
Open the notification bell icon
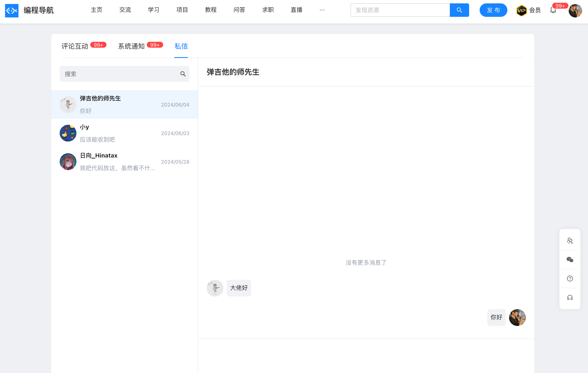pos(553,10)
